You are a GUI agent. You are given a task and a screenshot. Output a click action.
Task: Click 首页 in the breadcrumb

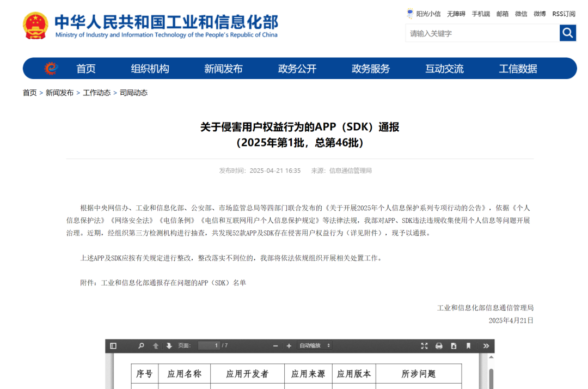tap(29, 93)
